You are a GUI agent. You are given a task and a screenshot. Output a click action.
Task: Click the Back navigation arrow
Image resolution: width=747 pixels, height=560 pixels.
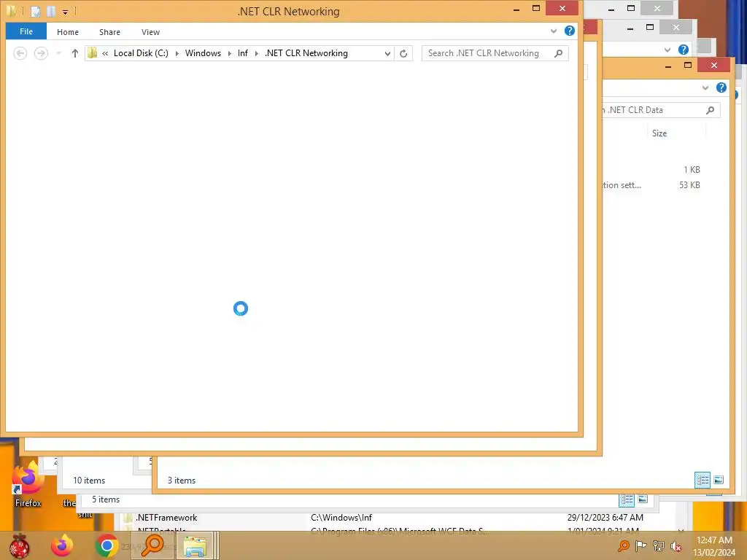20,52
